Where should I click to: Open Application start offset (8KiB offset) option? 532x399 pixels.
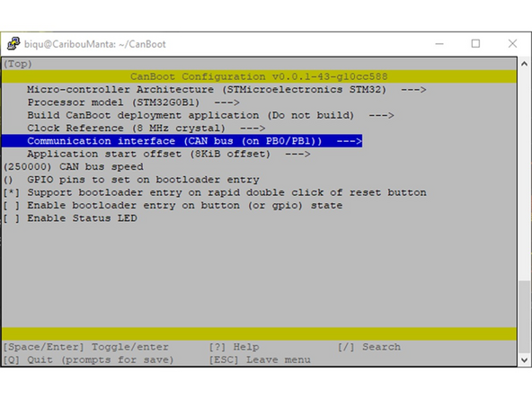point(169,154)
